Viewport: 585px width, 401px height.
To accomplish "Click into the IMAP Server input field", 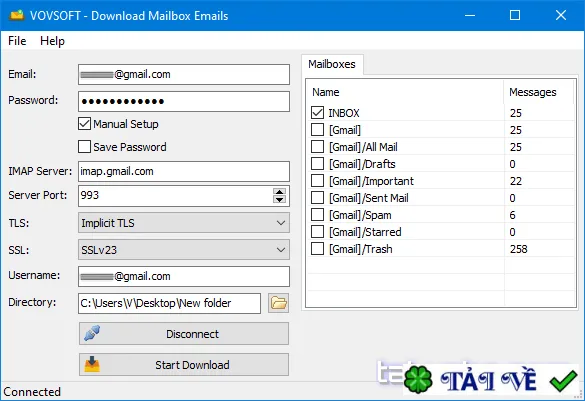I will pos(184,171).
